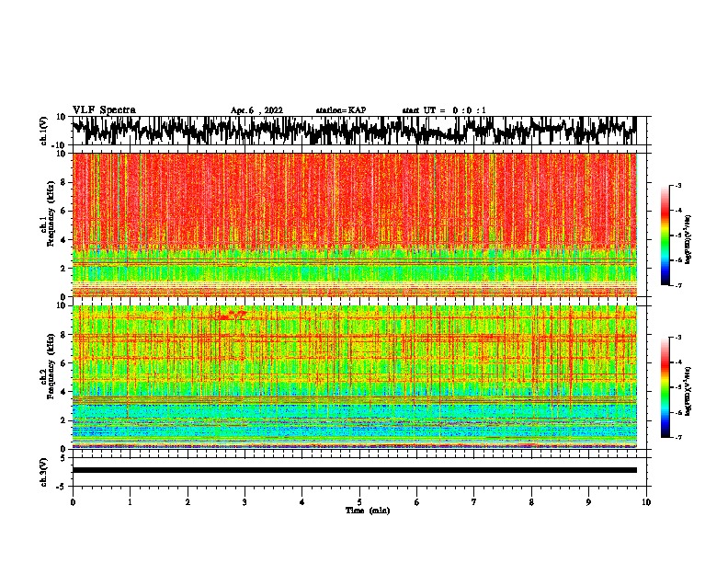Click the "-7" label on ch.2 color scale
The height and width of the screenshot is (563, 728).
[677, 437]
